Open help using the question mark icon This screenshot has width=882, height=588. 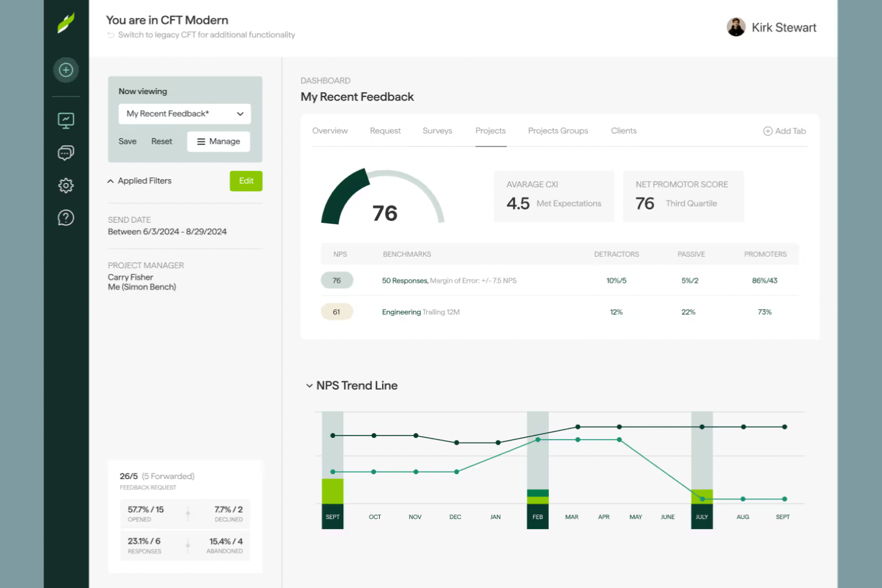(66, 217)
